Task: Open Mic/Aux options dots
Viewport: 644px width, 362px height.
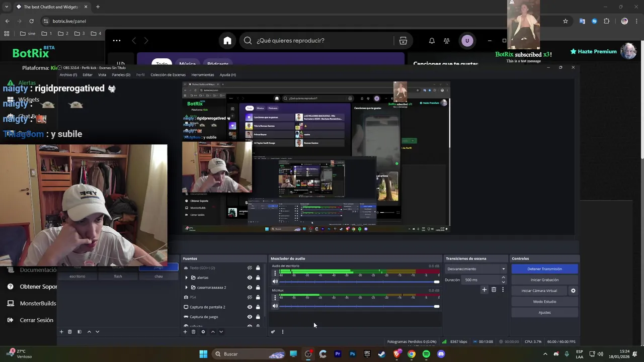Action: tap(275, 298)
